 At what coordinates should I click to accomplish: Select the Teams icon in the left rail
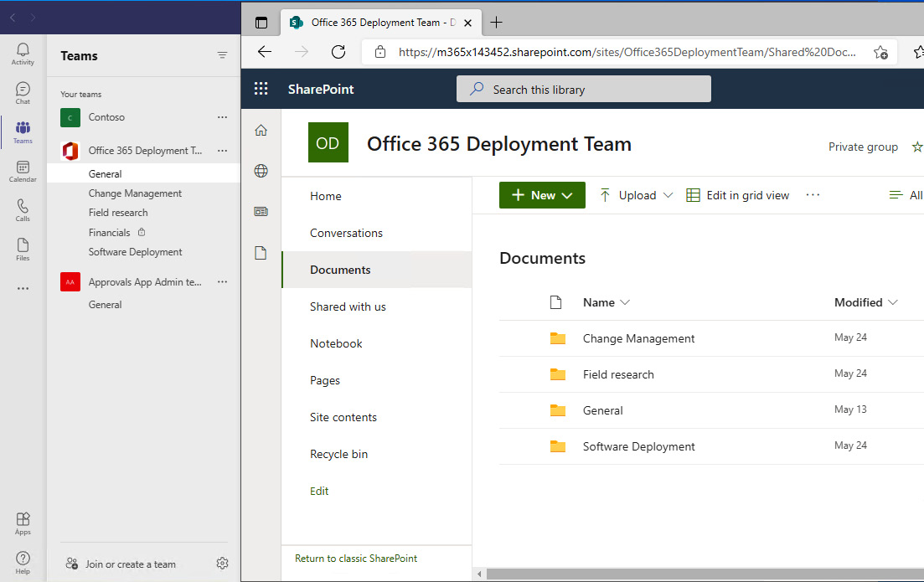[23, 132]
